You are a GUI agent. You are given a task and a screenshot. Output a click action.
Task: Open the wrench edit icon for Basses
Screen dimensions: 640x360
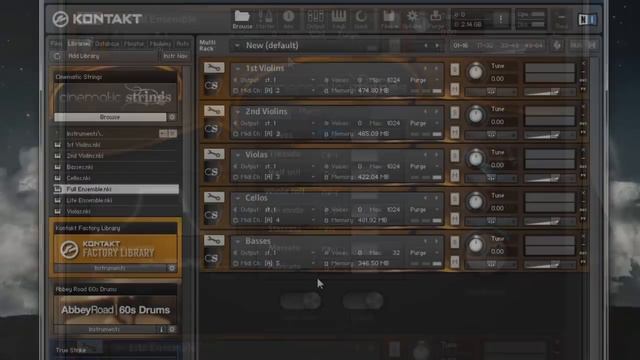click(214, 240)
